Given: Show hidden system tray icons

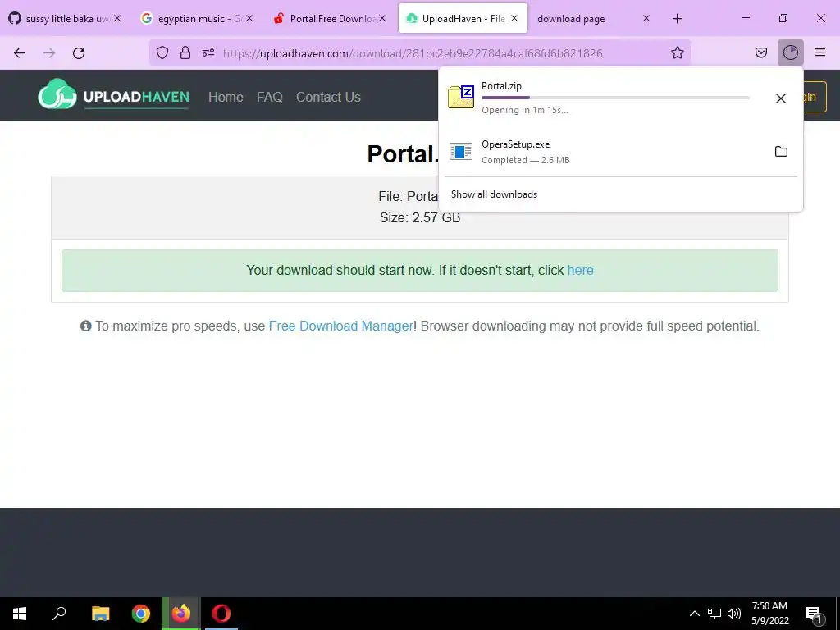Looking at the screenshot, I should 694,614.
